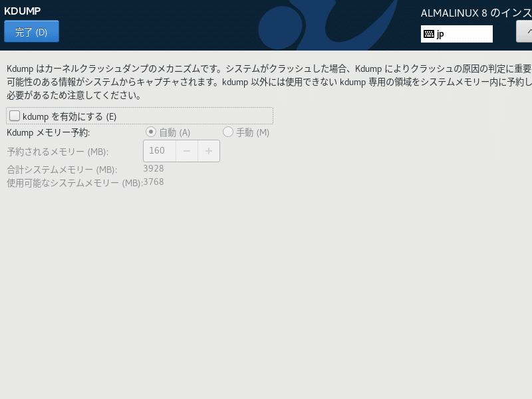Image resolution: width=532 pixels, height=399 pixels.
Task: Click the usable memory value 3768
Action: point(154,182)
